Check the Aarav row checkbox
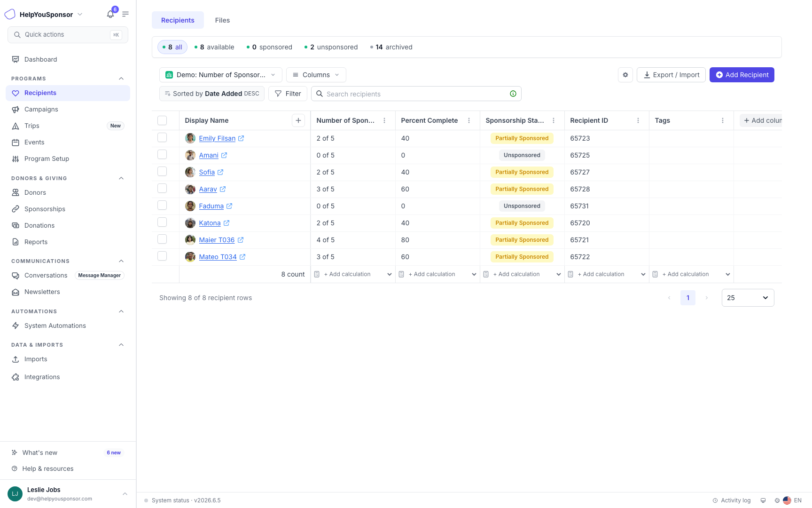This screenshot has height=508, width=812. tap(162, 188)
